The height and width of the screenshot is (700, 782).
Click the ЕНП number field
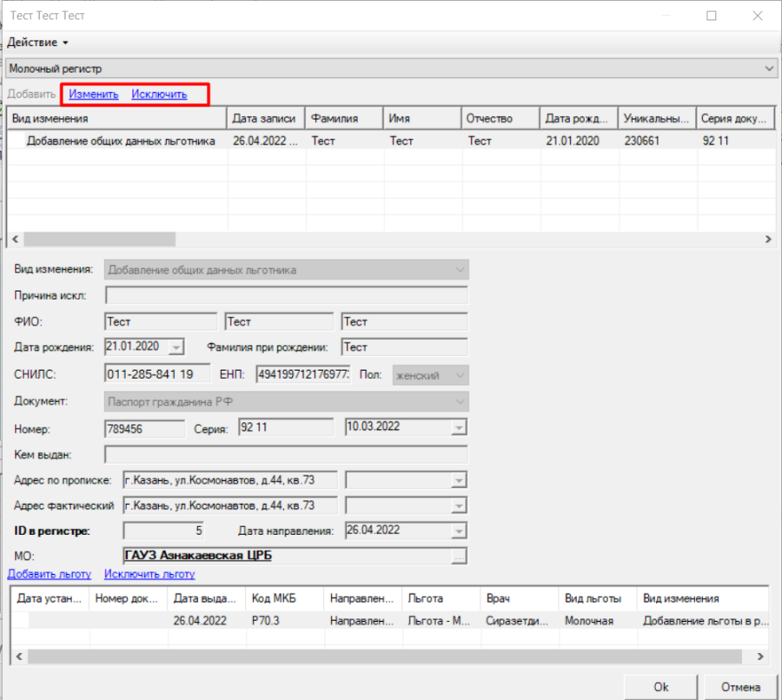click(303, 374)
